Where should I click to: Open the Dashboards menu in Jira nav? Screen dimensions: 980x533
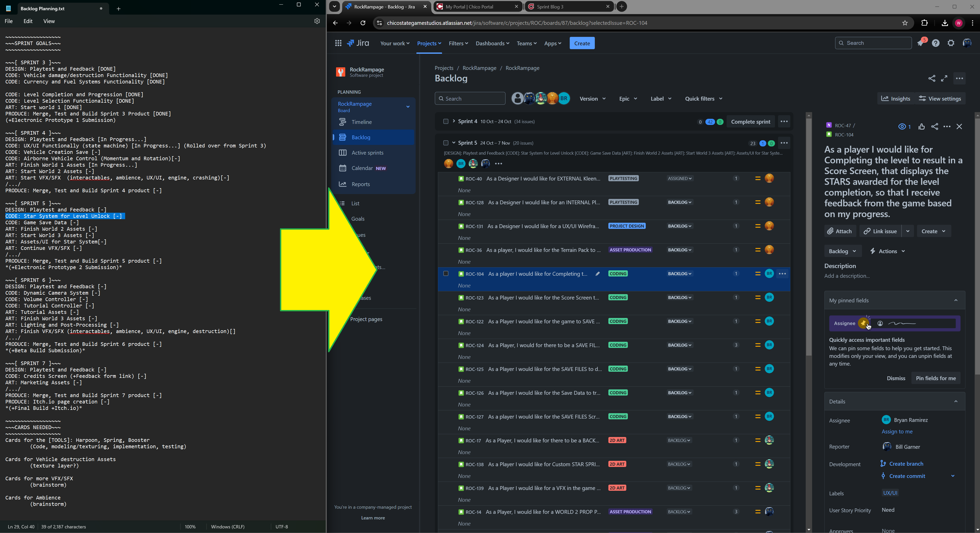[x=492, y=43]
